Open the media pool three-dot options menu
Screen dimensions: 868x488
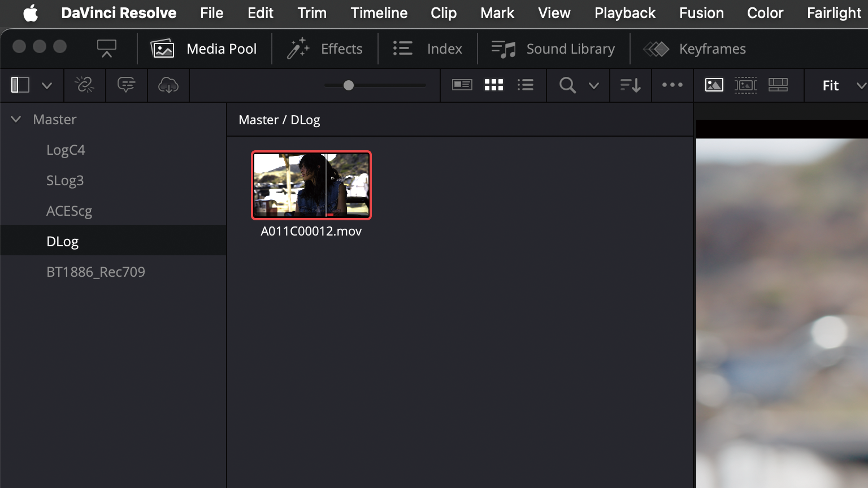tap(672, 85)
